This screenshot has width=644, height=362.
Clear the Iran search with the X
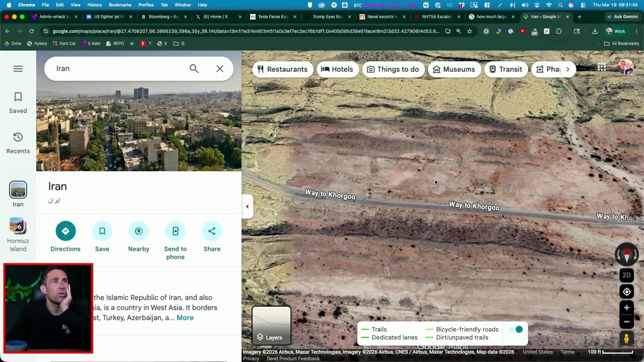(x=220, y=69)
